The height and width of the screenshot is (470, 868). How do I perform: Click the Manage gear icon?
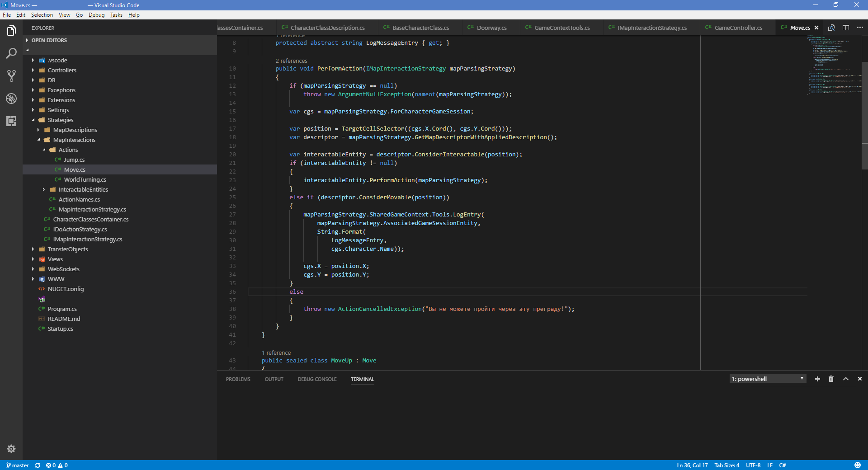[x=11, y=449]
